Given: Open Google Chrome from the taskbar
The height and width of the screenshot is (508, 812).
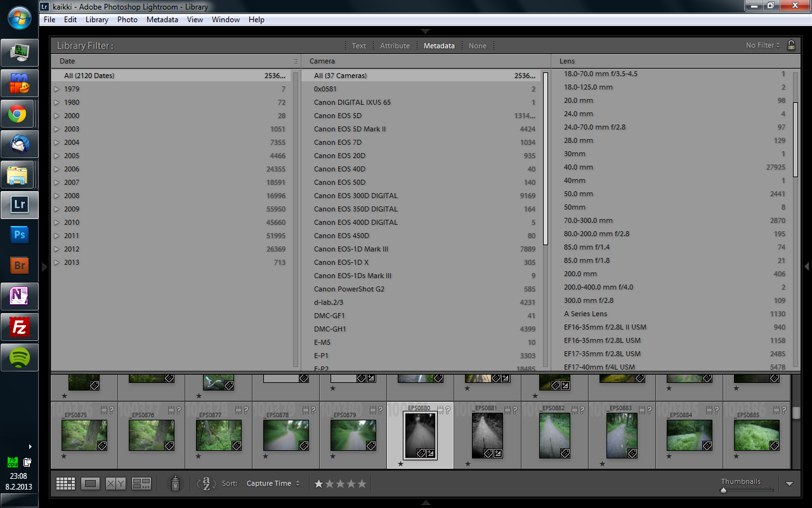Looking at the screenshot, I should coord(18,114).
